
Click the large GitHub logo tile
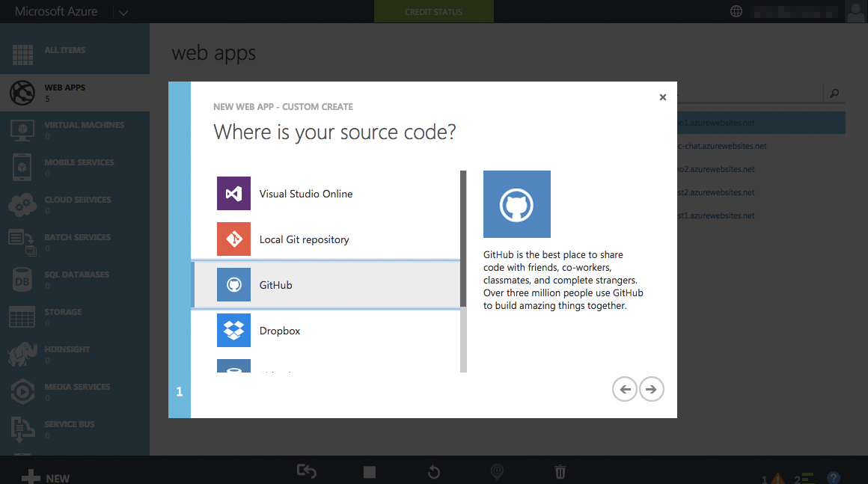[x=516, y=204]
